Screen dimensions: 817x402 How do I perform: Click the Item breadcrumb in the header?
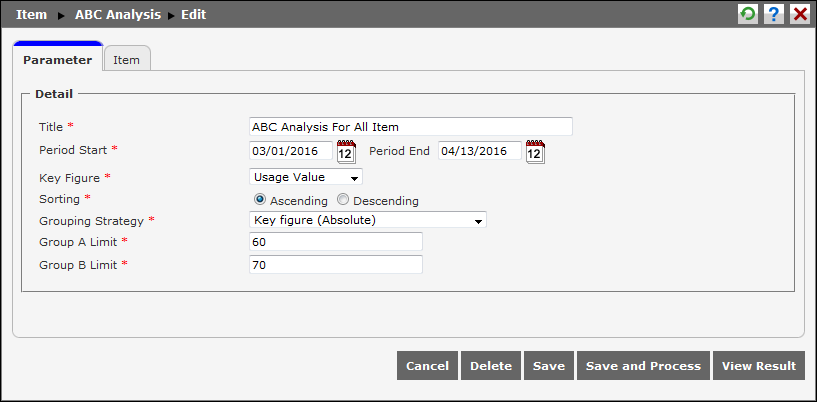[32, 15]
